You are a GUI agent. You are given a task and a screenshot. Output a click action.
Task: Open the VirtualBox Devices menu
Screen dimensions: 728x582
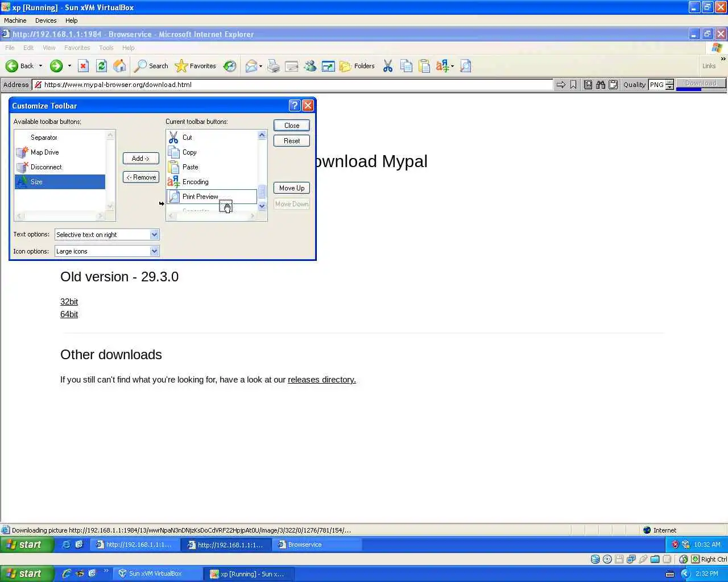click(x=45, y=20)
